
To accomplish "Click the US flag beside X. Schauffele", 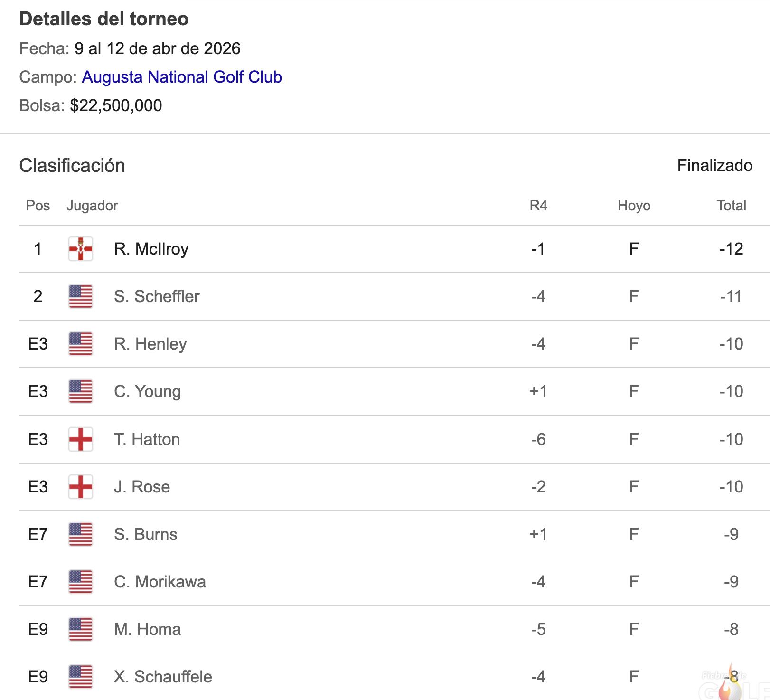I will click(81, 677).
